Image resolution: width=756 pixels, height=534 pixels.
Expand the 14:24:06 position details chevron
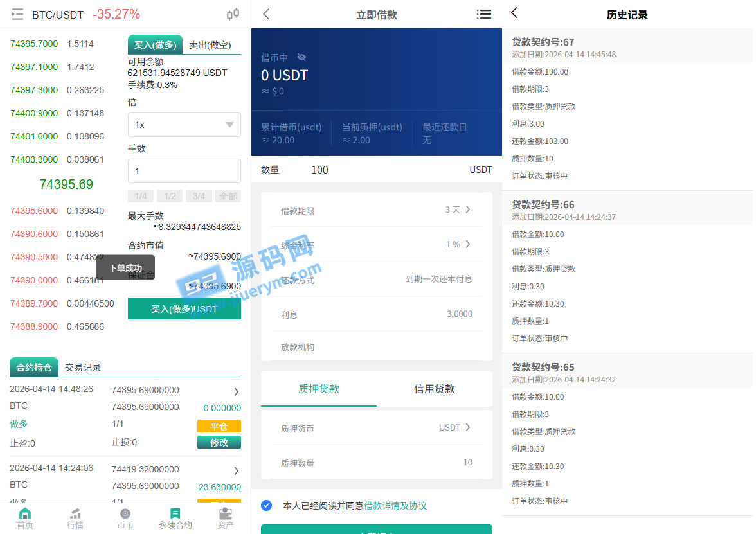[237, 471]
